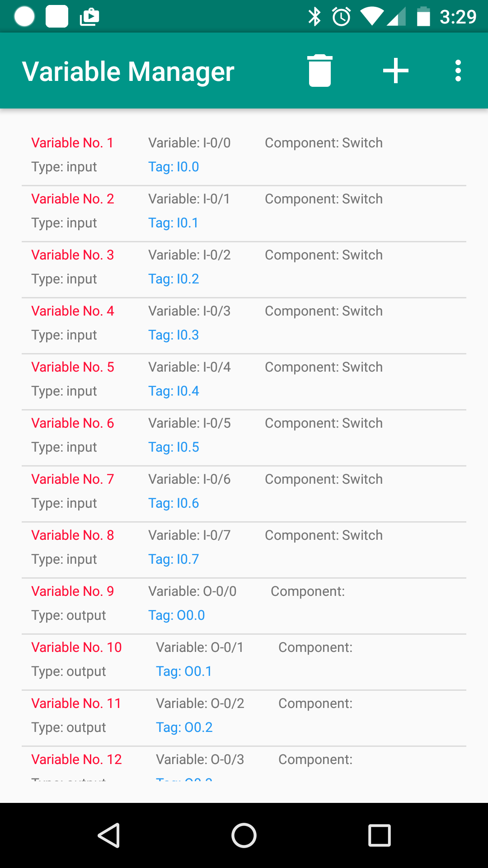Viewport: 488px width, 868px height.
Task: Open recent apps square button
Action: click(379, 835)
